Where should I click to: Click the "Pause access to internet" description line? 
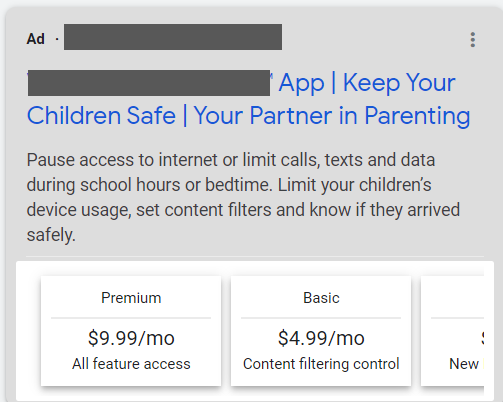coord(231,160)
